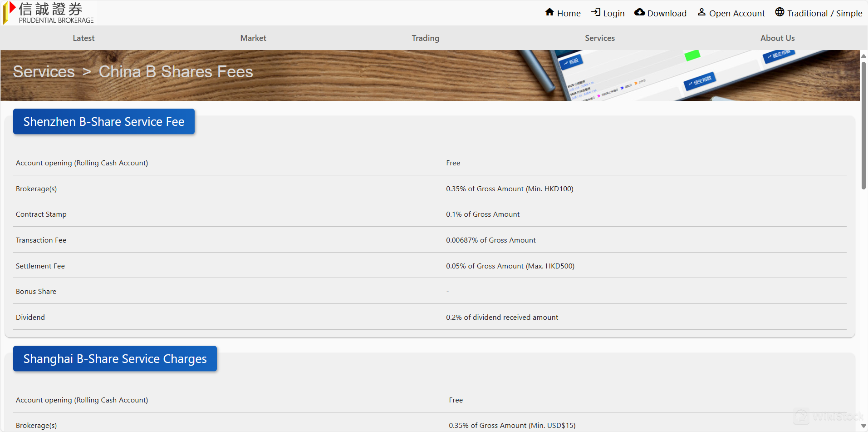Screen dimensions: 868x432
Task: Expand the Trading navigation menu
Action: 425,38
